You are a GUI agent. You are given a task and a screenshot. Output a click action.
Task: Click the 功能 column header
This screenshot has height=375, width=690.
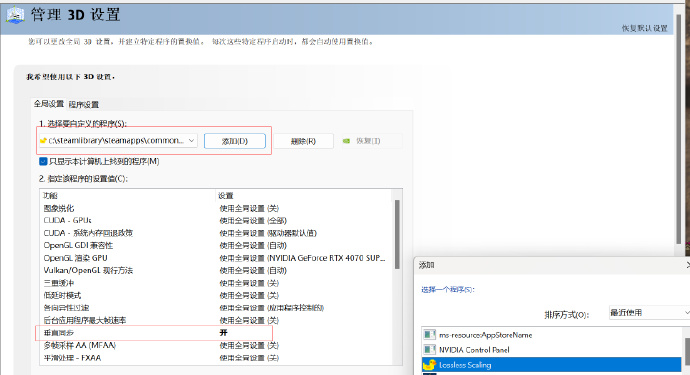tap(50, 195)
